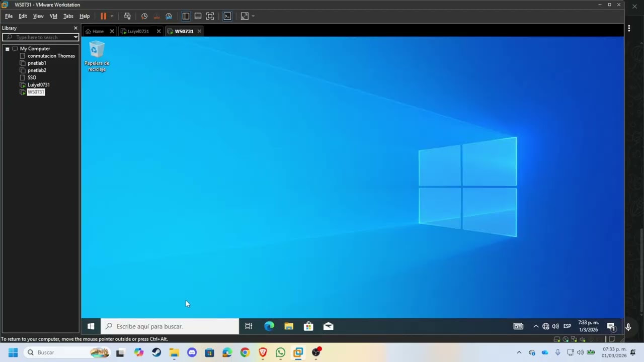The image size is (644, 362).
Task: Open WhatsApp from the host taskbar
Action: 280,352
